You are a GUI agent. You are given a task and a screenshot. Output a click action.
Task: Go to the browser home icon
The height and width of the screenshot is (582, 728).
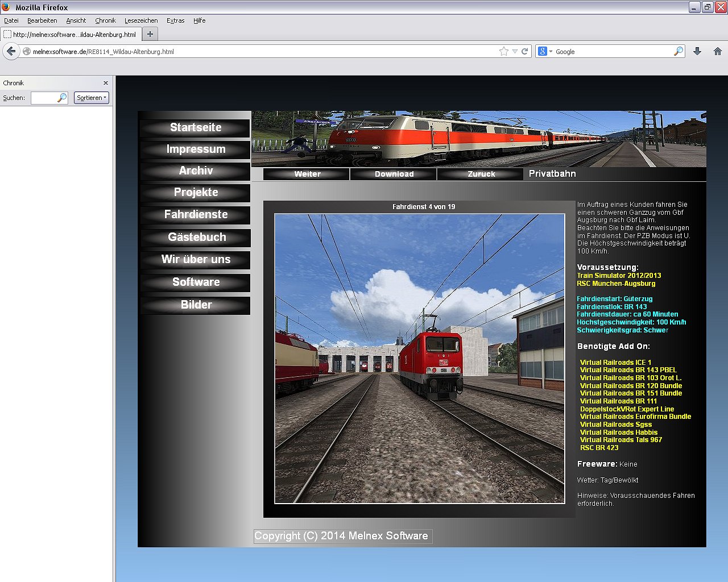pos(717,51)
